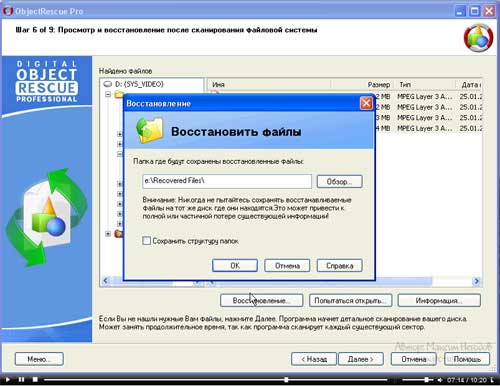This screenshot has width=500, height=386.
Task: Pause the video with the pause button
Action: 21,379
